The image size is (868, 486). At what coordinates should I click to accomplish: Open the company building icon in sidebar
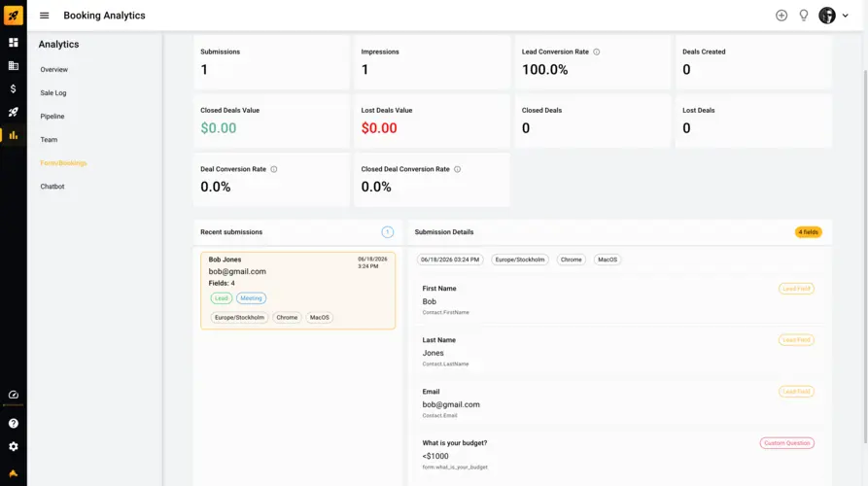tap(14, 66)
